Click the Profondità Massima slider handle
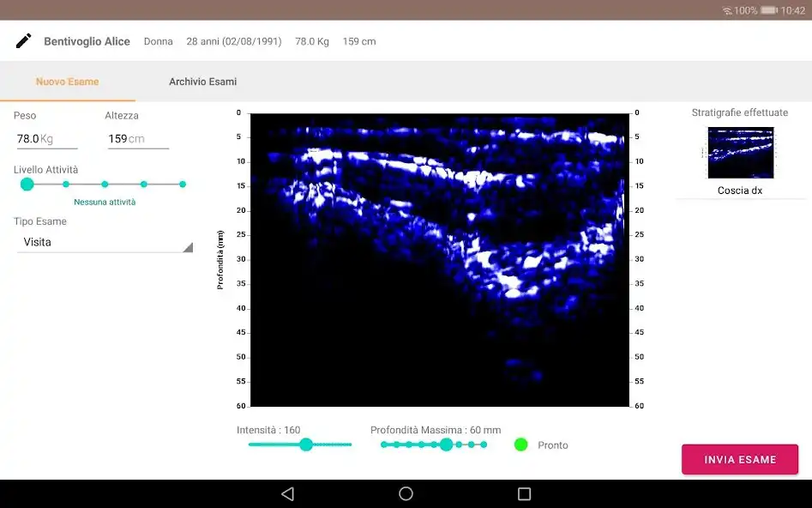The image size is (812, 508). pyautogui.click(x=446, y=444)
